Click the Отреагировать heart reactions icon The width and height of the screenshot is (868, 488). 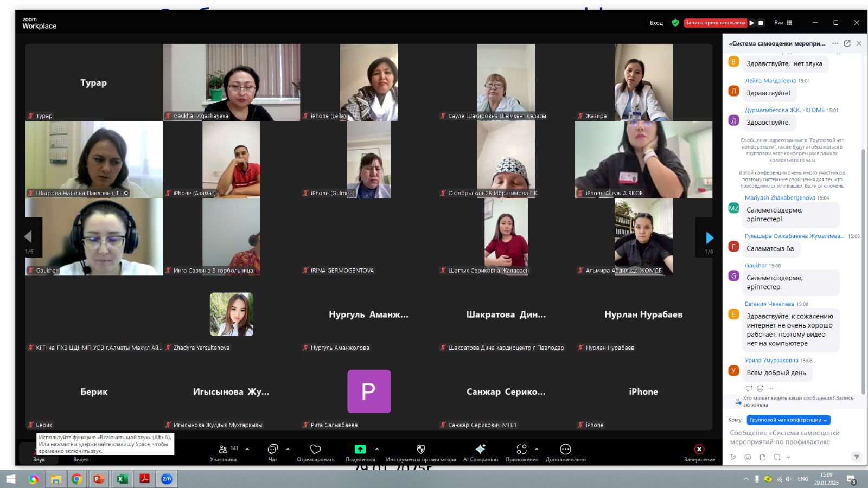tap(315, 449)
